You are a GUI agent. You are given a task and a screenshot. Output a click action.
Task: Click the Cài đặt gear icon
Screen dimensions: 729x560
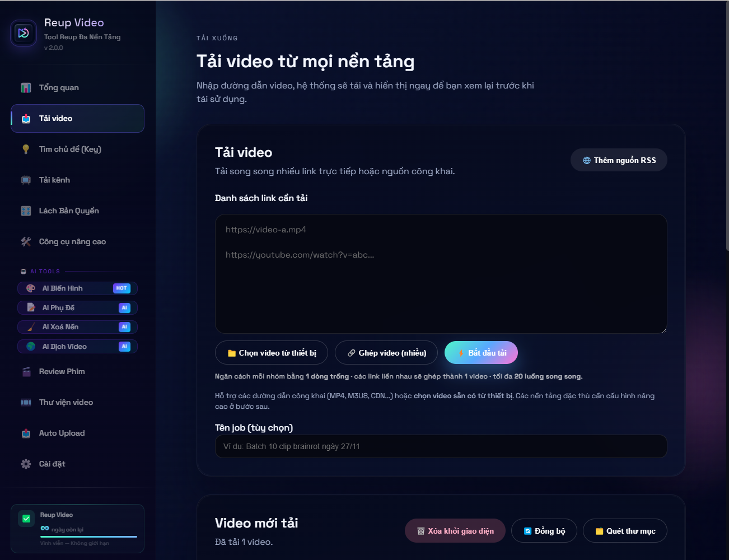26,464
